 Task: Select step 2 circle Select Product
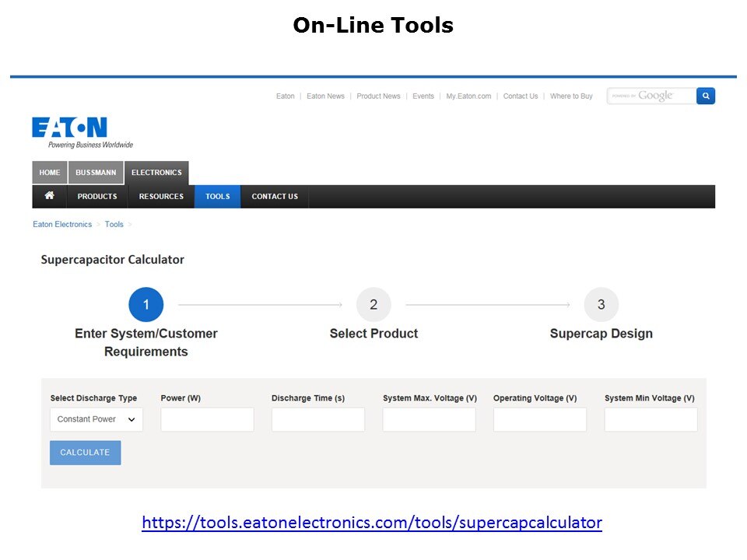click(373, 305)
